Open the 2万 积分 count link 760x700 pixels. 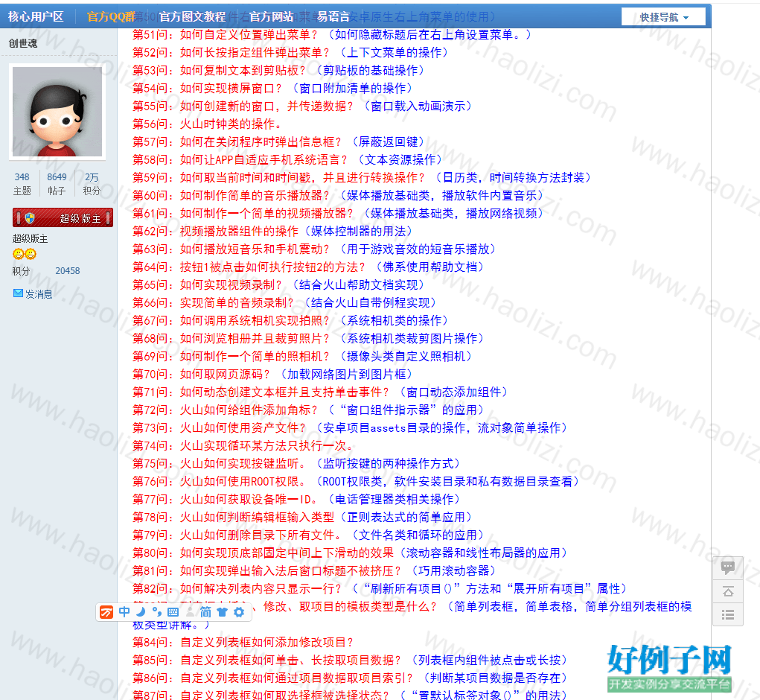(92, 184)
